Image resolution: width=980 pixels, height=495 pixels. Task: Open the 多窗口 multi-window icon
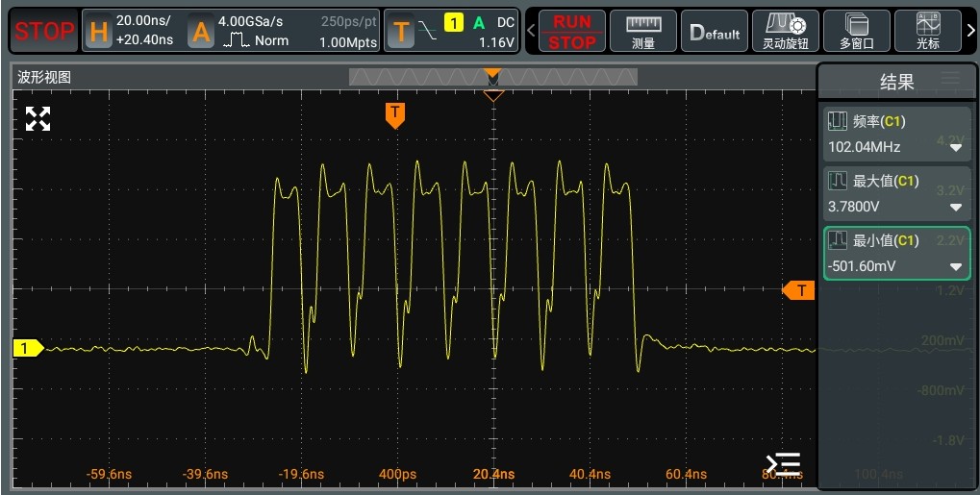(x=856, y=32)
